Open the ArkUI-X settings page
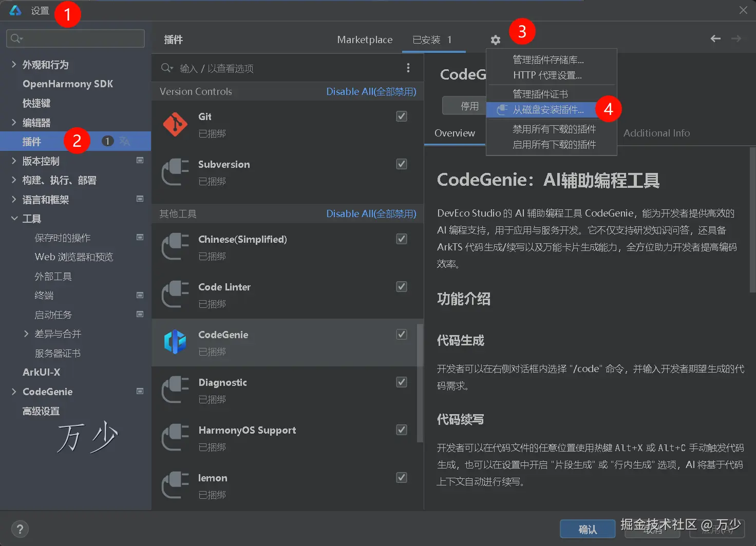 point(42,372)
